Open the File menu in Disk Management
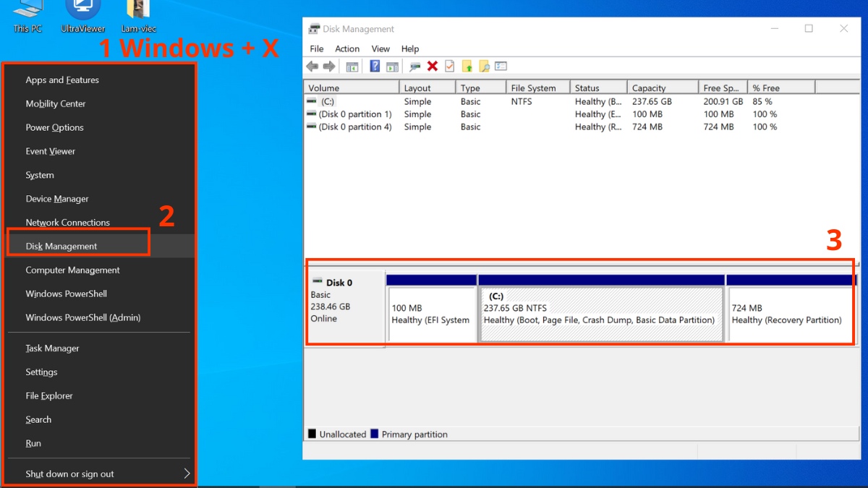This screenshot has width=868, height=488. point(317,48)
